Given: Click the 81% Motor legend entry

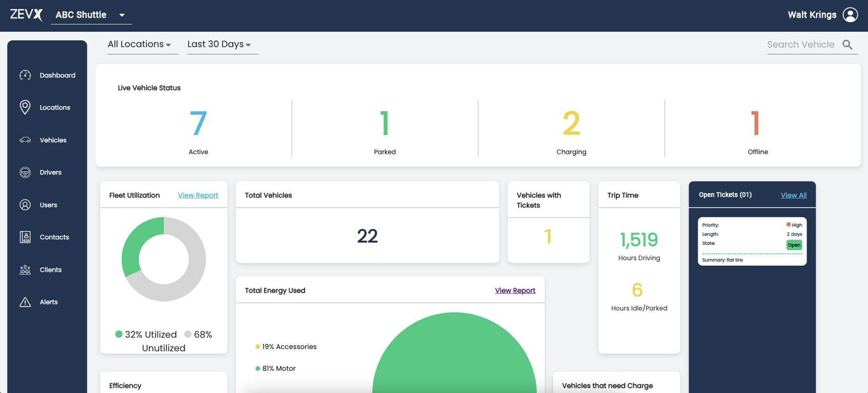Looking at the screenshot, I should click(x=275, y=369).
